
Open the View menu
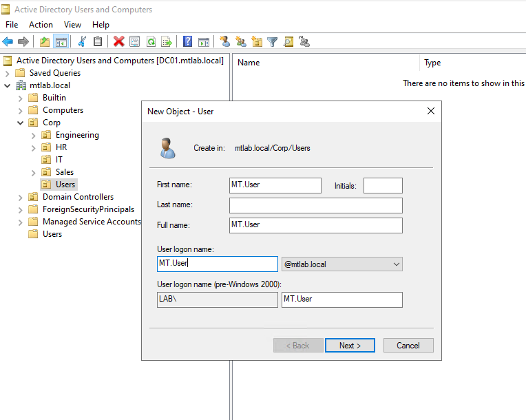tap(72, 25)
